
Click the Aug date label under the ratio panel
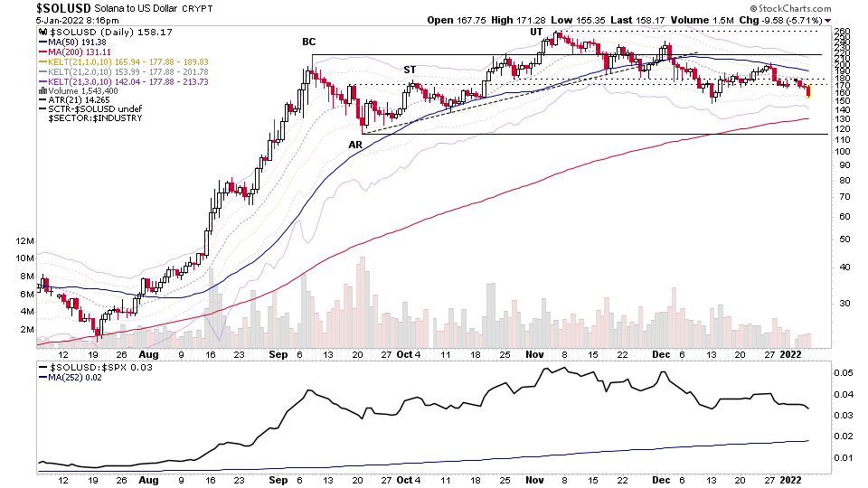pos(149,480)
